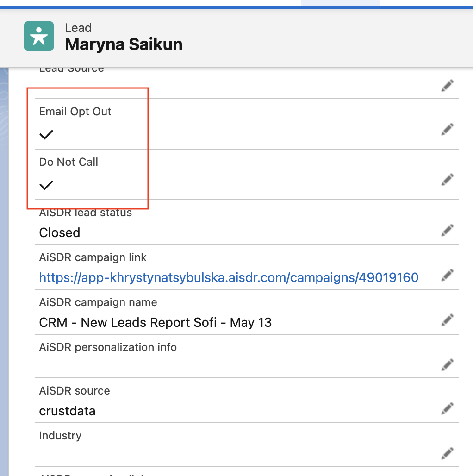Click the lead name Maryna Saikun
Screen dimensions: 473x476
point(124,44)
